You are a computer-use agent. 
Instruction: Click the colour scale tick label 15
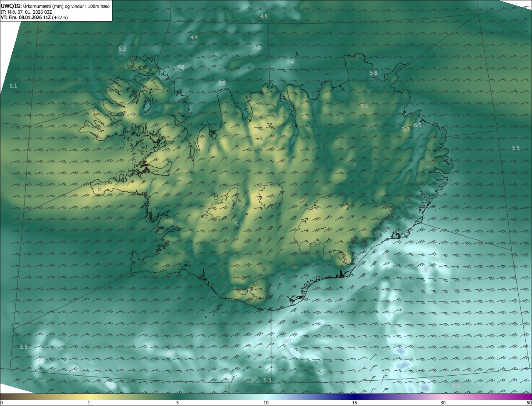tap(355, 403)
